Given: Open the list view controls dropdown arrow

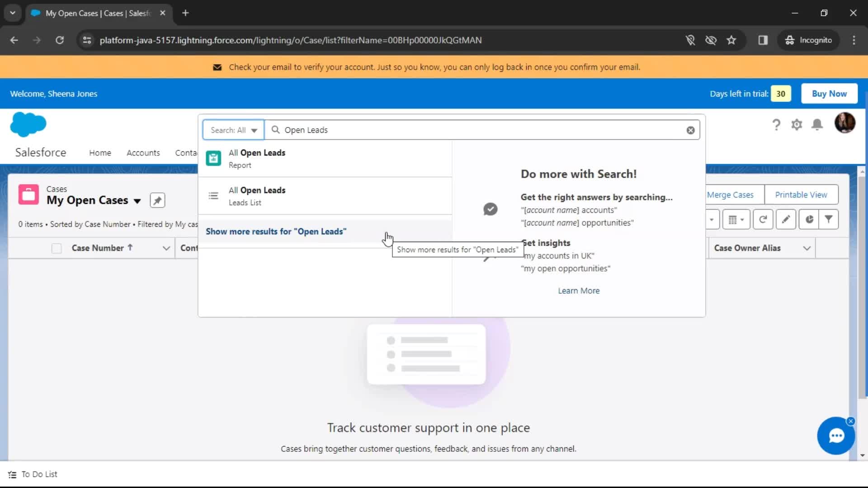Looking at the screenshot, I should [x=712, y=220].
